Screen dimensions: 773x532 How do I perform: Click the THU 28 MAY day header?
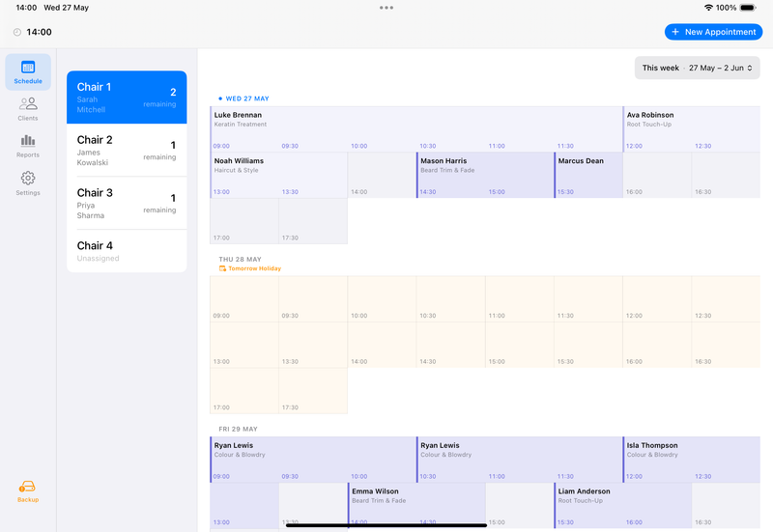(240, 259)
